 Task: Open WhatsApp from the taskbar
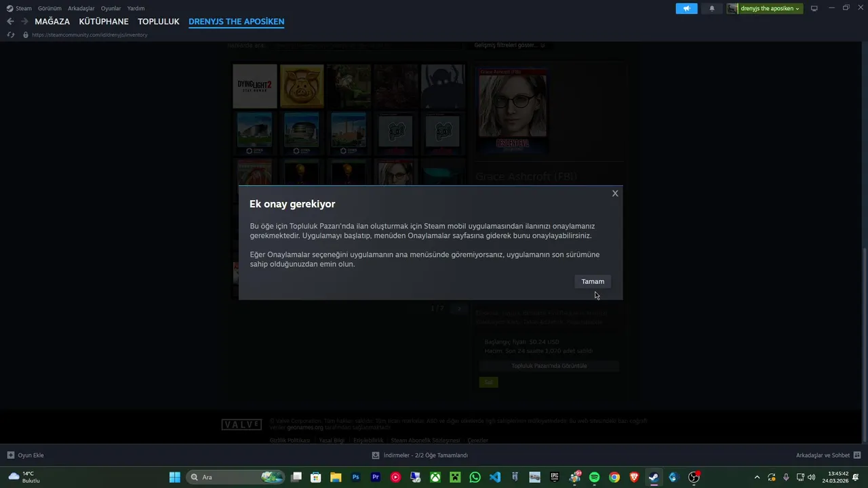click(x=475, y=477)
